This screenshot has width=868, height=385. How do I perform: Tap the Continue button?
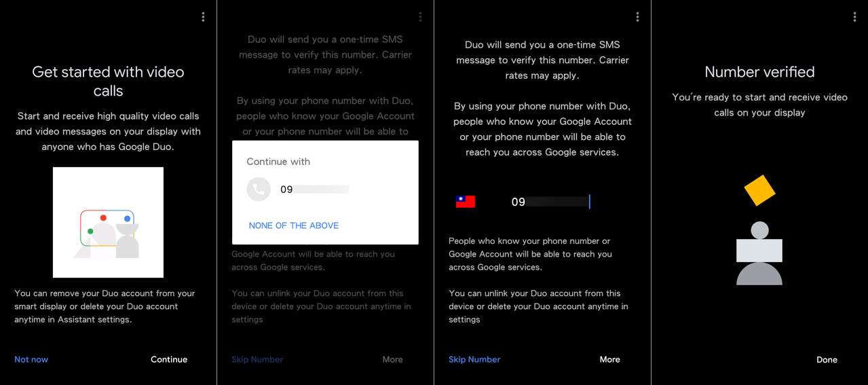pos(169,359)
